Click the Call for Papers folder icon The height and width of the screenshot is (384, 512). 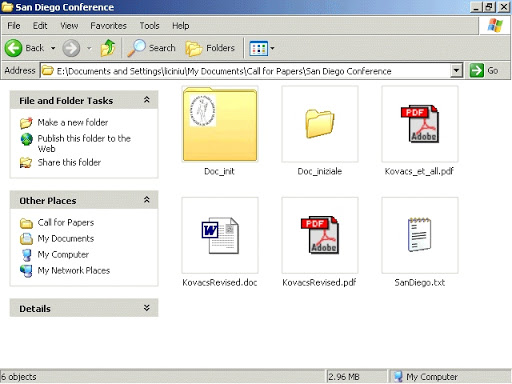26,223
